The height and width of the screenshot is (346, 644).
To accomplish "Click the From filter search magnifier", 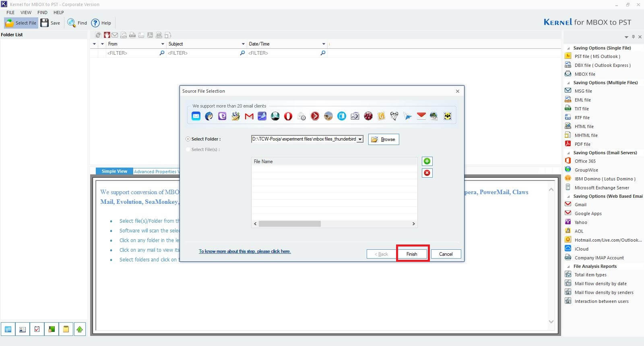I will coord(162,53).
